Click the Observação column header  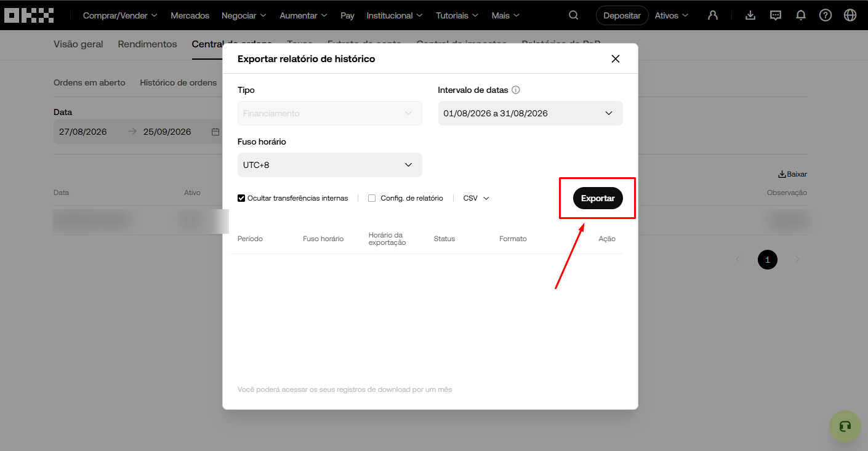pos(787,193)
